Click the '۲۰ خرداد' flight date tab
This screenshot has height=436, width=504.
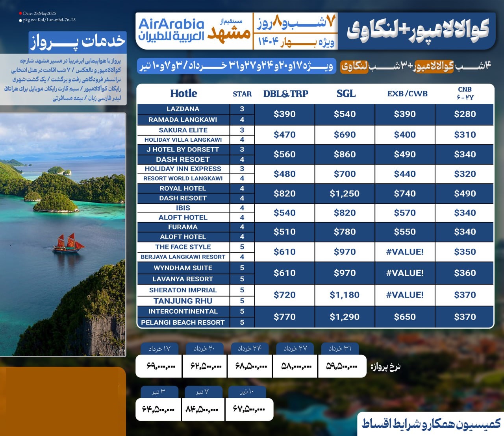204,349
